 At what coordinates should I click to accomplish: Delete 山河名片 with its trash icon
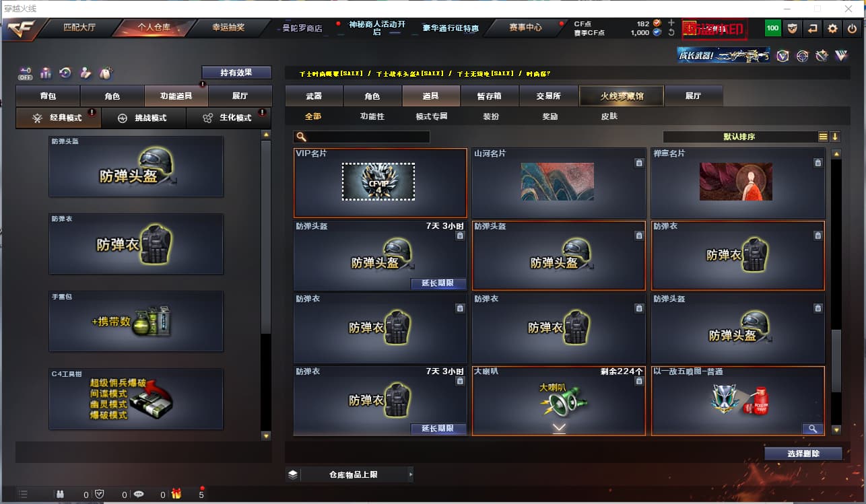coord(638,163)
